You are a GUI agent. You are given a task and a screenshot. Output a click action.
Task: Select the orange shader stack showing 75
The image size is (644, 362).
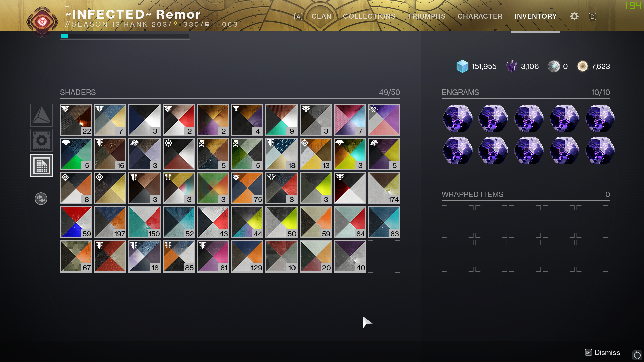[247, 188]
